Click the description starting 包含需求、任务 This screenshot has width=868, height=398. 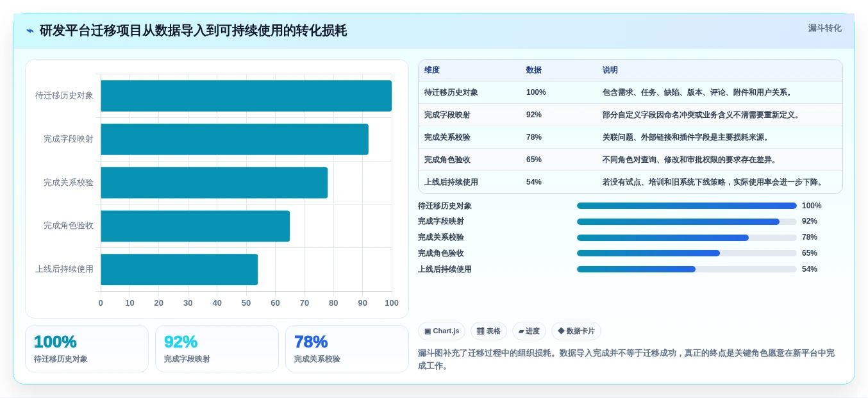698,92
